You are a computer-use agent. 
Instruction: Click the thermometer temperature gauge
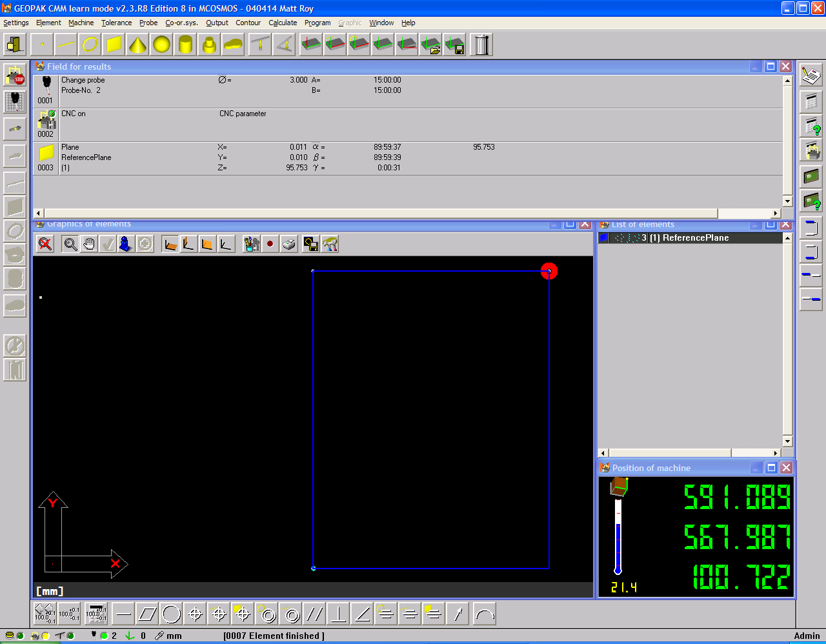click(618, 536)
